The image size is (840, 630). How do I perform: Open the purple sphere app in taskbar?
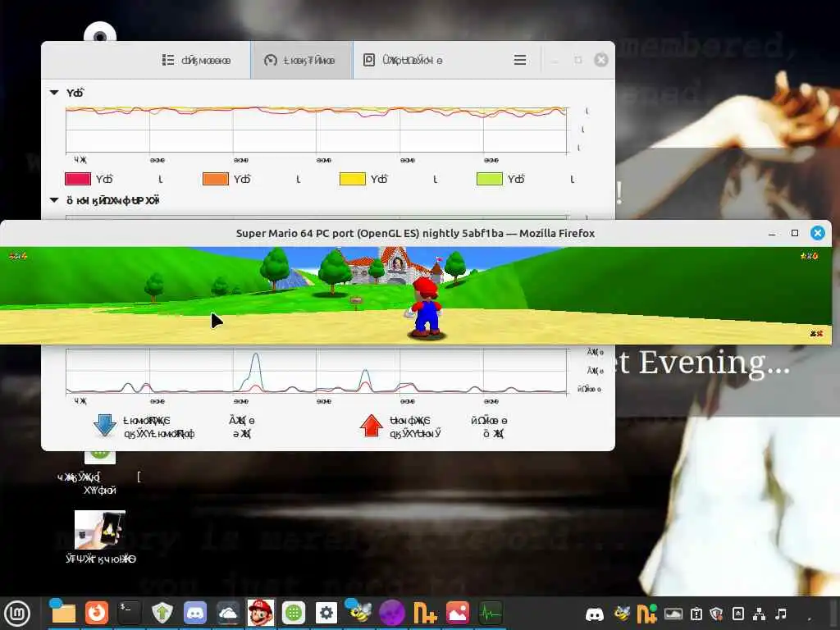point(392,613)
